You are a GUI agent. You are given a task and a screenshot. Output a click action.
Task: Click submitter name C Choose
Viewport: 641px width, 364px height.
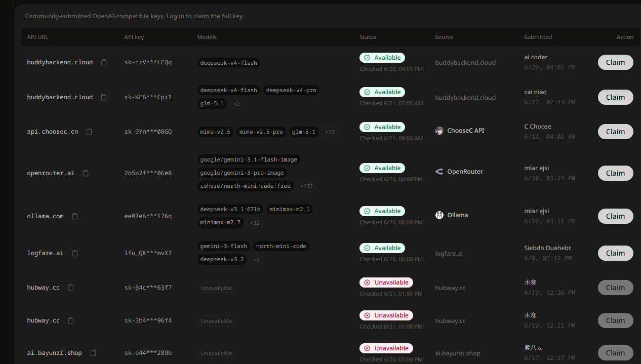pos(538,127)
